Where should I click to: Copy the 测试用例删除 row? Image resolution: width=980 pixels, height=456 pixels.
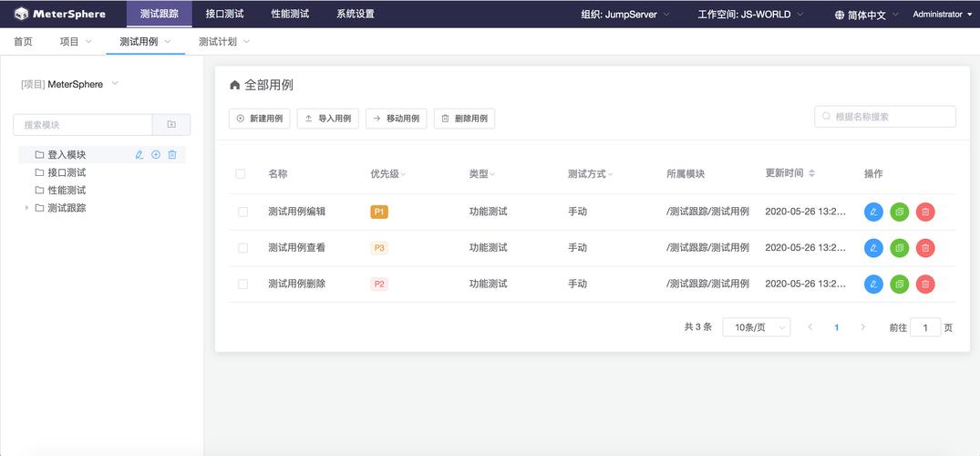tap(900, 285)
